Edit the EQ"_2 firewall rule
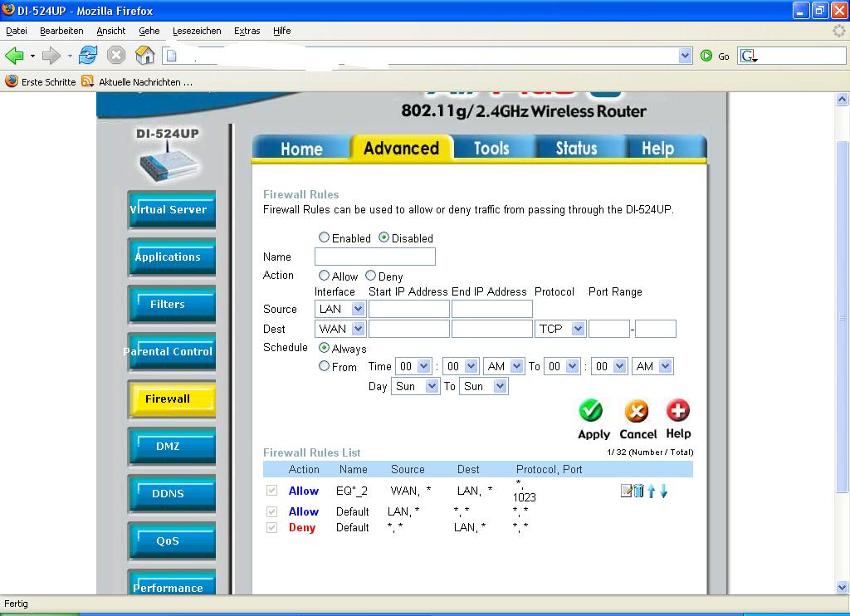The image size is (850, 616). pyautogui.click(x=626, y=491)
